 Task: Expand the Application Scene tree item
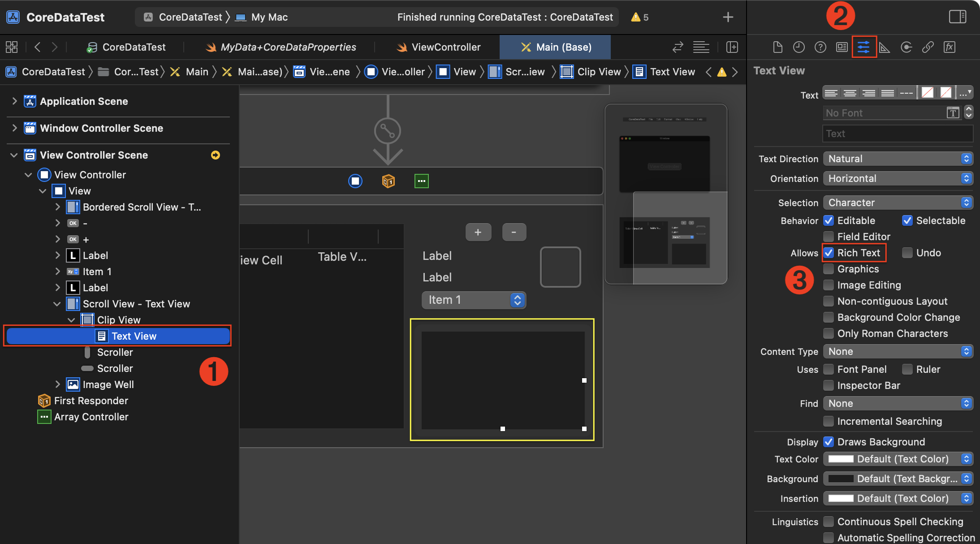tap(15, 101)
